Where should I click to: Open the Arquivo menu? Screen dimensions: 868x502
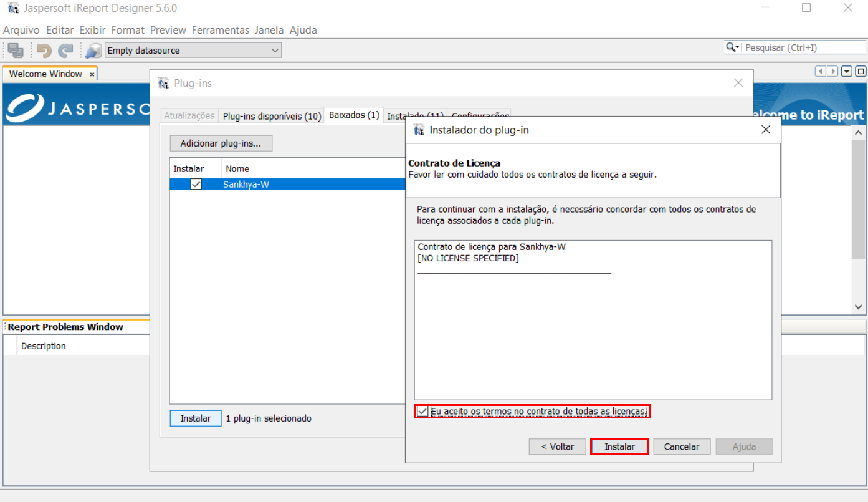21,30
